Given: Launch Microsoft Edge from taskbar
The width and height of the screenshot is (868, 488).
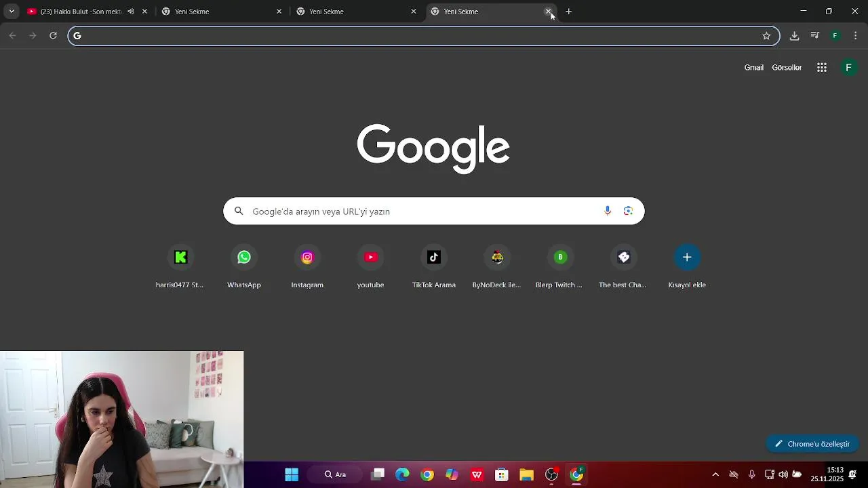Looking at the screenshot, I should [402, 474].
